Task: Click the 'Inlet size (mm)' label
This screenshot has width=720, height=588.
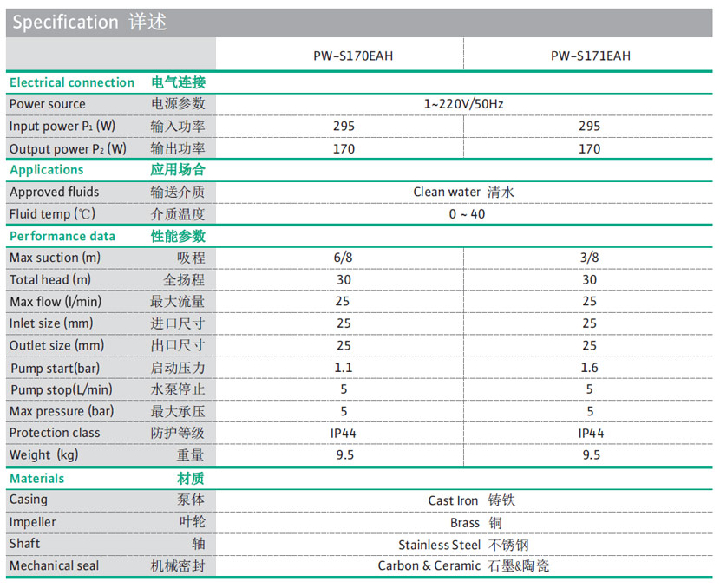Action: click(51, 323)
